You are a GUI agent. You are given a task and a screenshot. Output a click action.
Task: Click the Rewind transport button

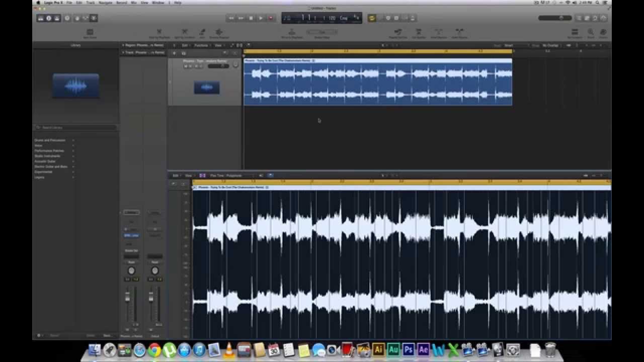point(231,18)
